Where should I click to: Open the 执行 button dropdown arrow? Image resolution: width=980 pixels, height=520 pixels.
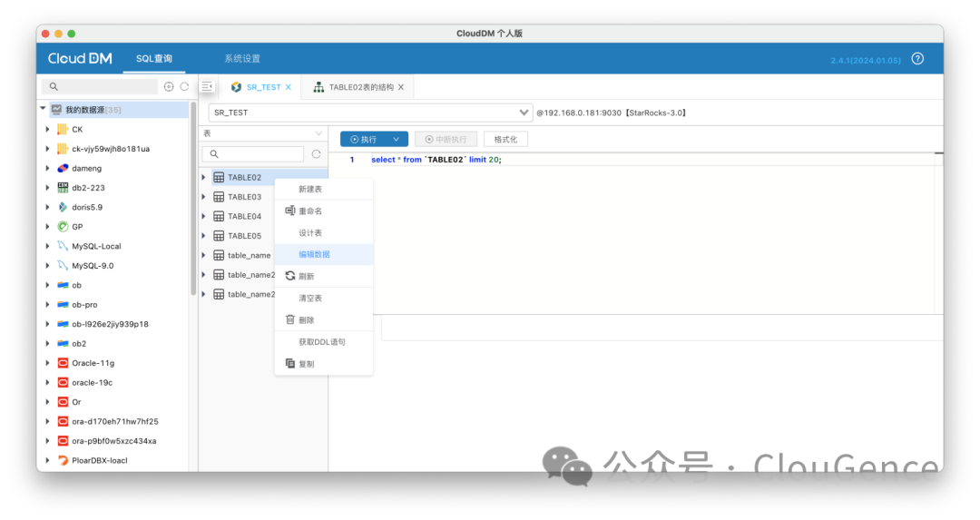[397, 140]
